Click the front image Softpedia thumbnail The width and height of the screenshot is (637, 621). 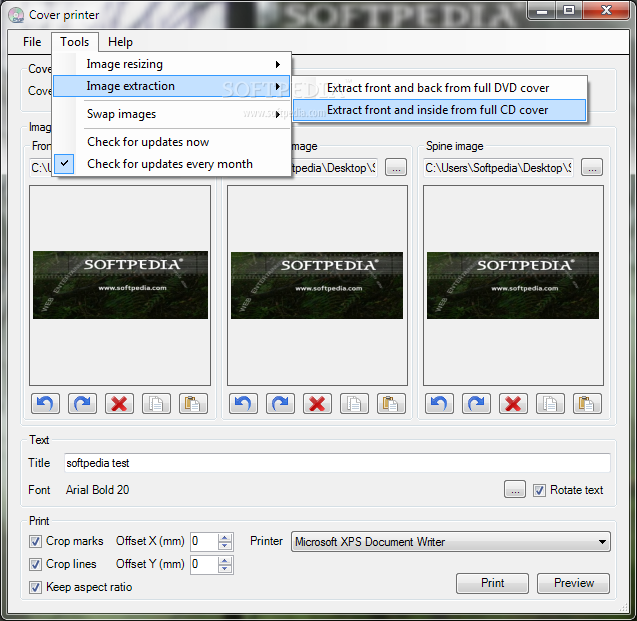120,285
